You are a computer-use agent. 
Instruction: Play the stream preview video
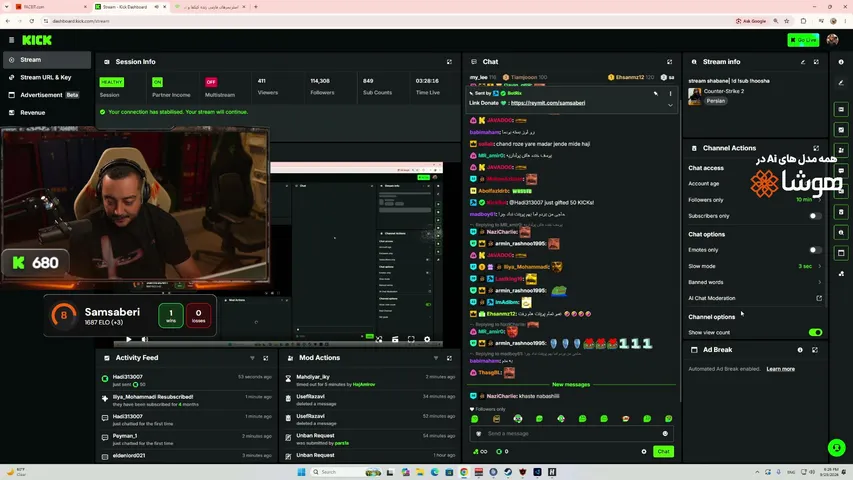coord(128,340)
